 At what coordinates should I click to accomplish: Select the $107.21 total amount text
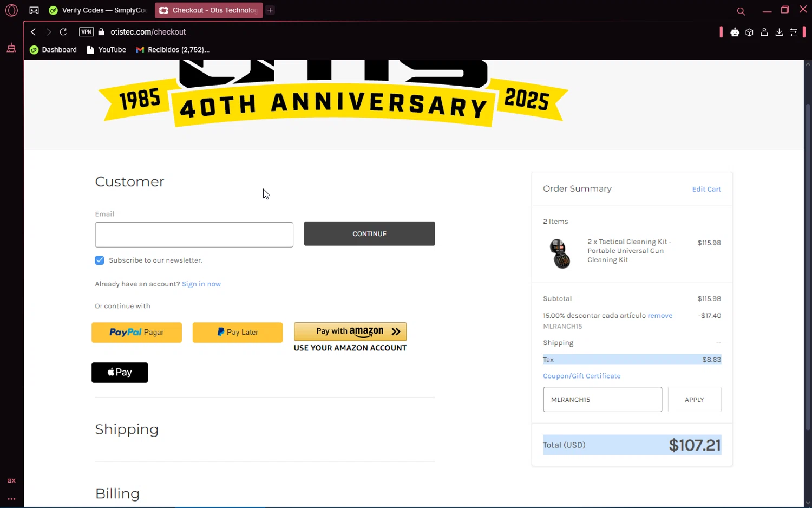[695, 445]
